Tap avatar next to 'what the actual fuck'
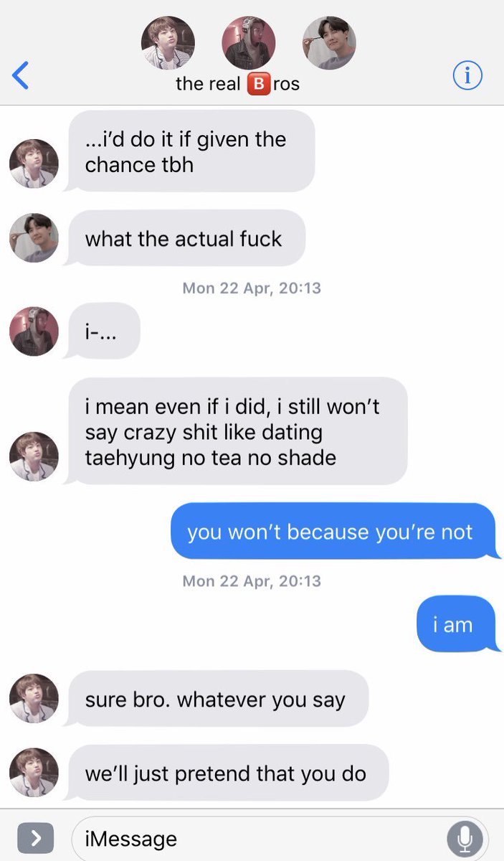 [34, 238]
